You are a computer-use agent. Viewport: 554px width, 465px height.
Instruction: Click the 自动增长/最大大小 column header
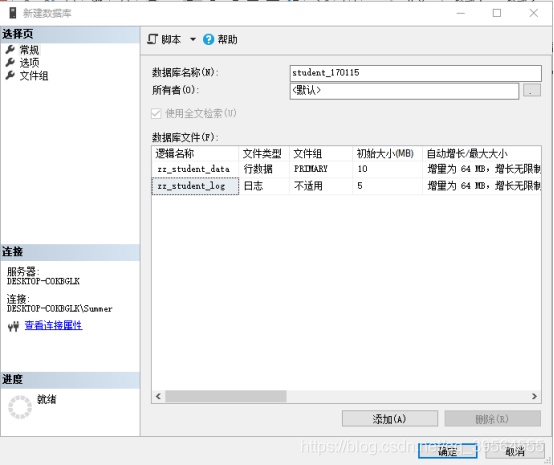(482, 154)
